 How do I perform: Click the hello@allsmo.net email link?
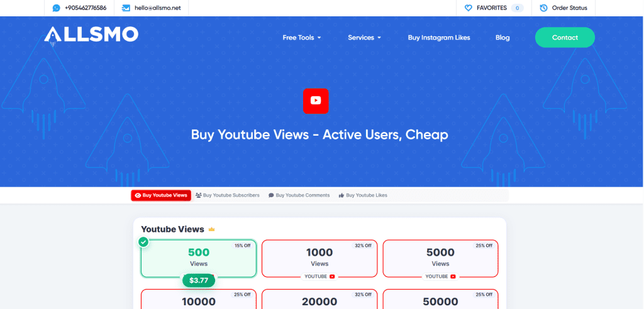[x=158, y=8]
